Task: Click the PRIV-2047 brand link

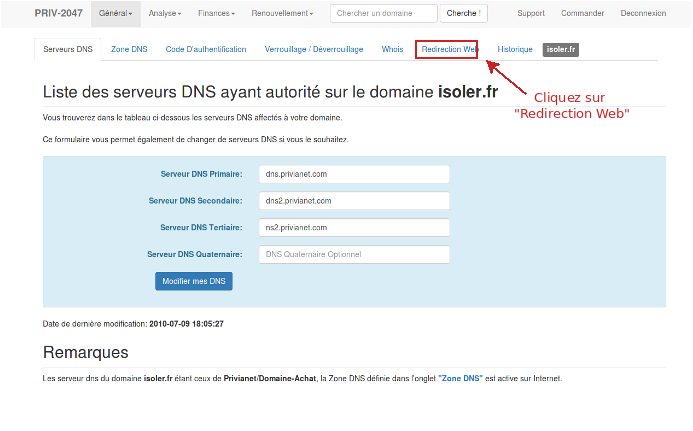Action: tap(58, 13)
